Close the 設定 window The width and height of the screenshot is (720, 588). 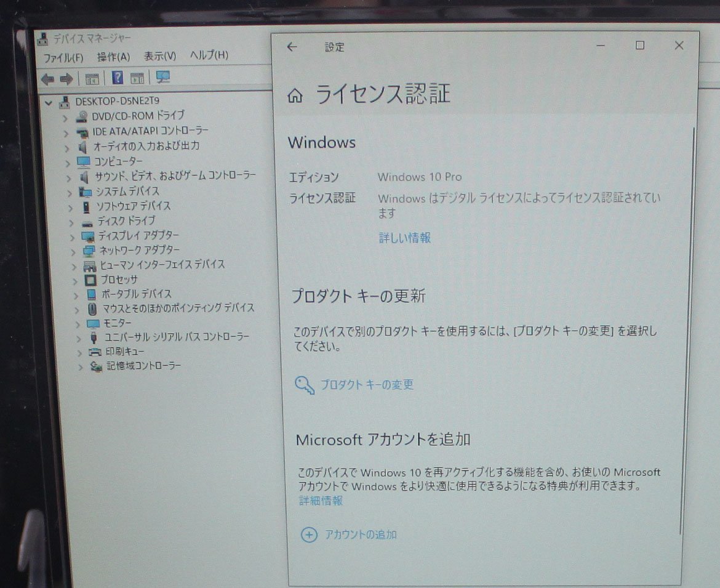pyautogui.click(x=679, y=45)
